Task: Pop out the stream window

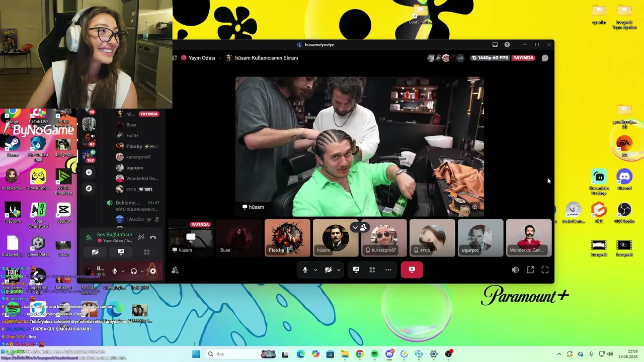Action: coord(530,270)
